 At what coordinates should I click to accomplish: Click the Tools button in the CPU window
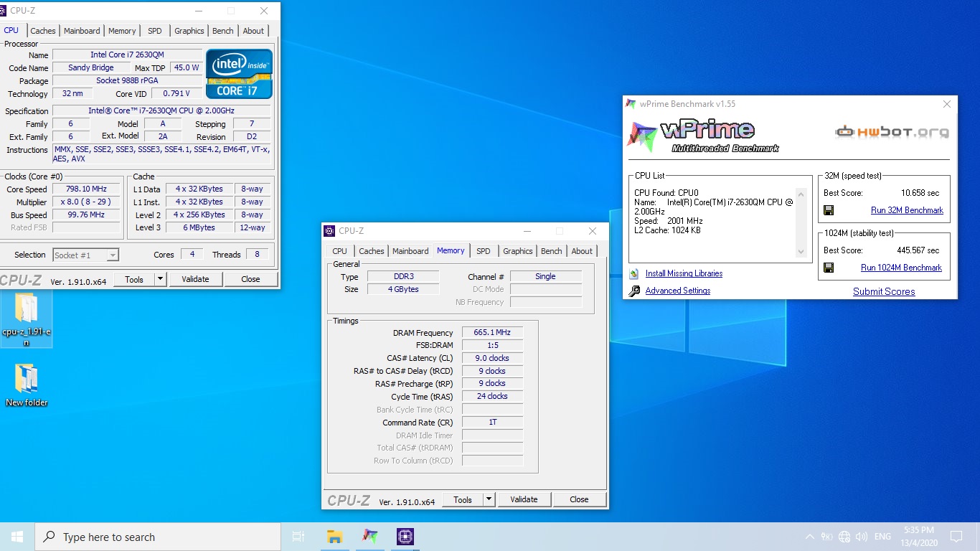tap(134, 279)
